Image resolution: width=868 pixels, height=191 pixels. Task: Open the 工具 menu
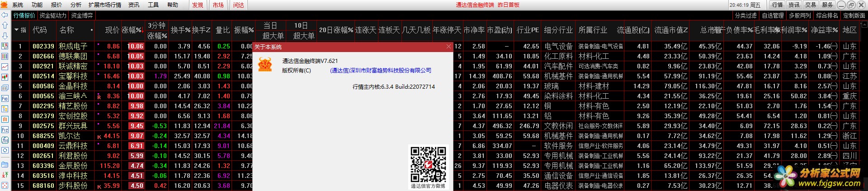coord(153,5)
